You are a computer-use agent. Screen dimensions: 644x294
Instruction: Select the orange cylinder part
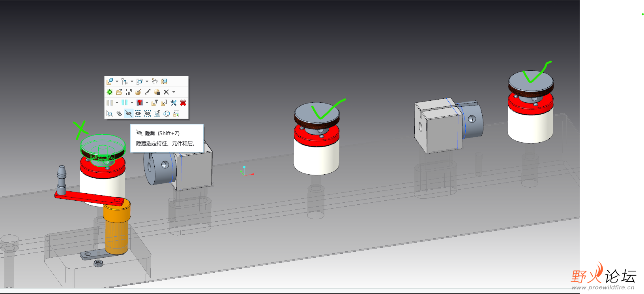pos(116,229)
